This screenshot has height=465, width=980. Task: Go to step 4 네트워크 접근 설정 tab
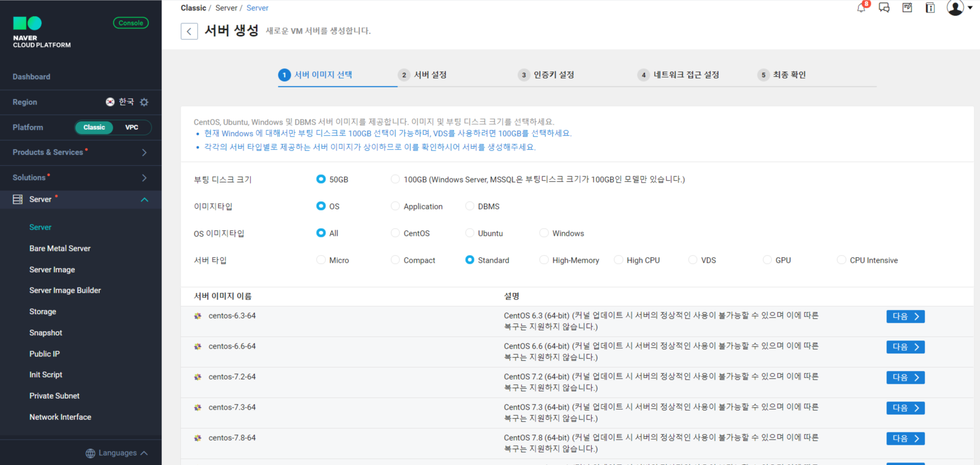coord(679,75)
